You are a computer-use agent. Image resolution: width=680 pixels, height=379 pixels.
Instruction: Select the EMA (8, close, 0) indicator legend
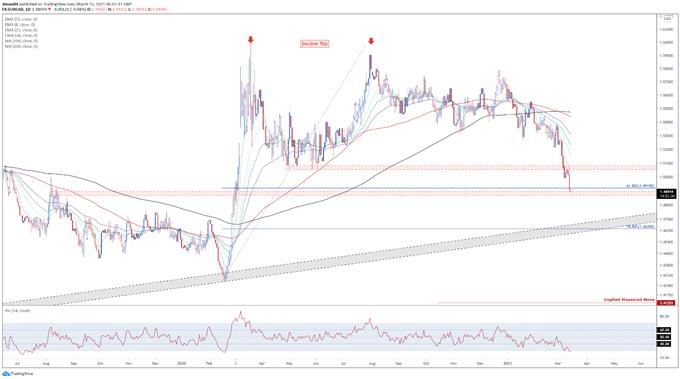tap(20, 25)
